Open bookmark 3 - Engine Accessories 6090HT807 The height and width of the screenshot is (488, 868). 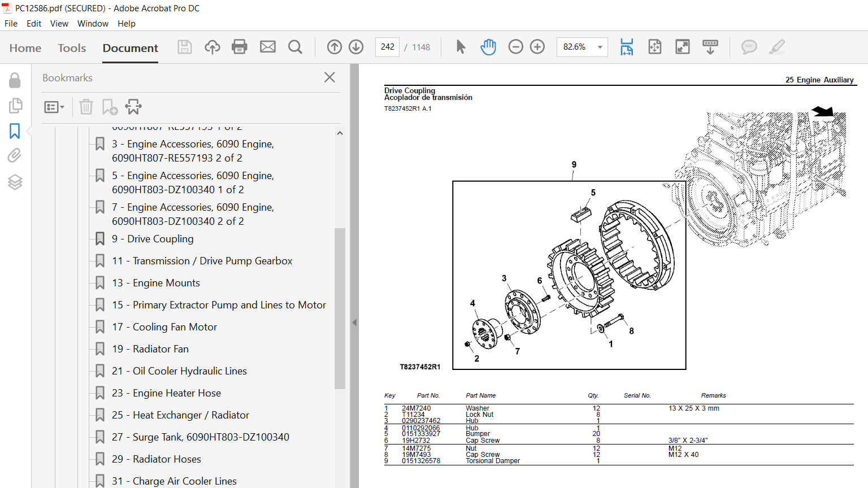click(193, 151)
